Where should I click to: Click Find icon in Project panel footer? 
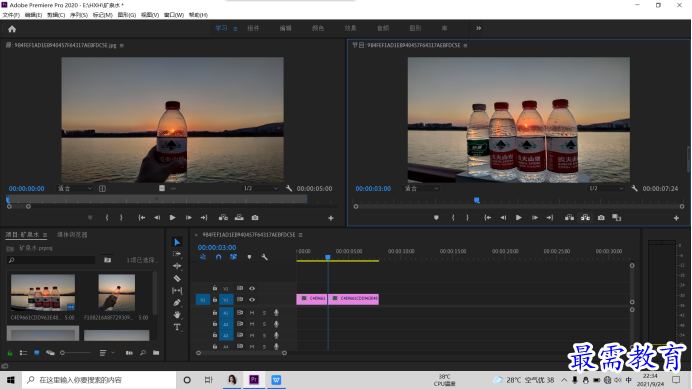143,353
